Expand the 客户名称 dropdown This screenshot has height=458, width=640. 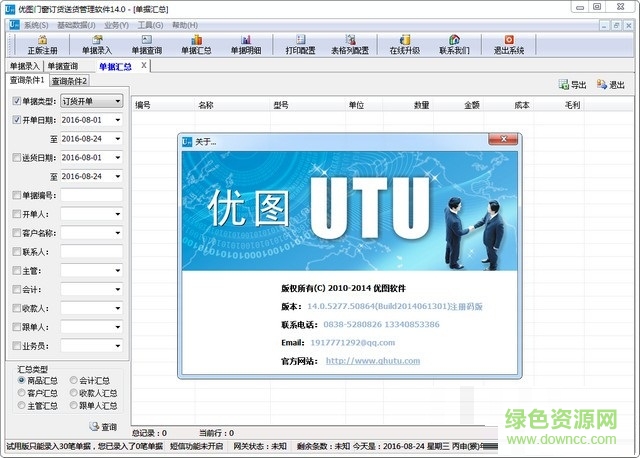point(118,233)
